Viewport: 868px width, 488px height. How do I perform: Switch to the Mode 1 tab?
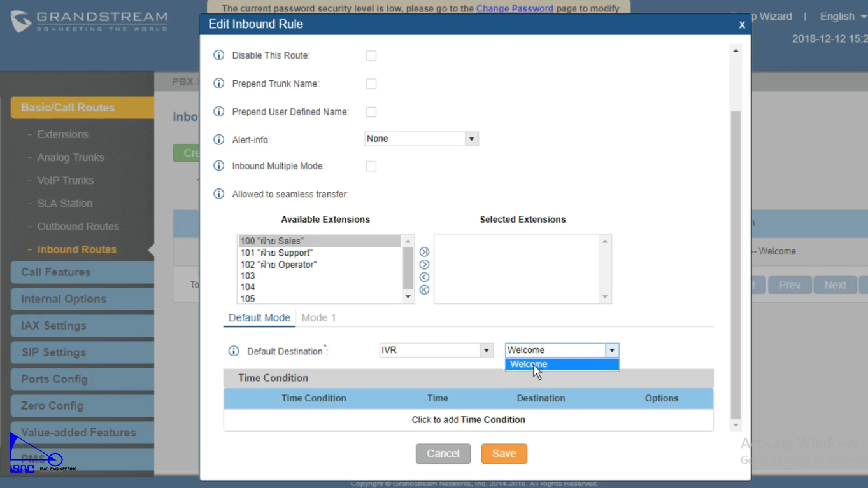pyautogui.click(x=318, y=317)
